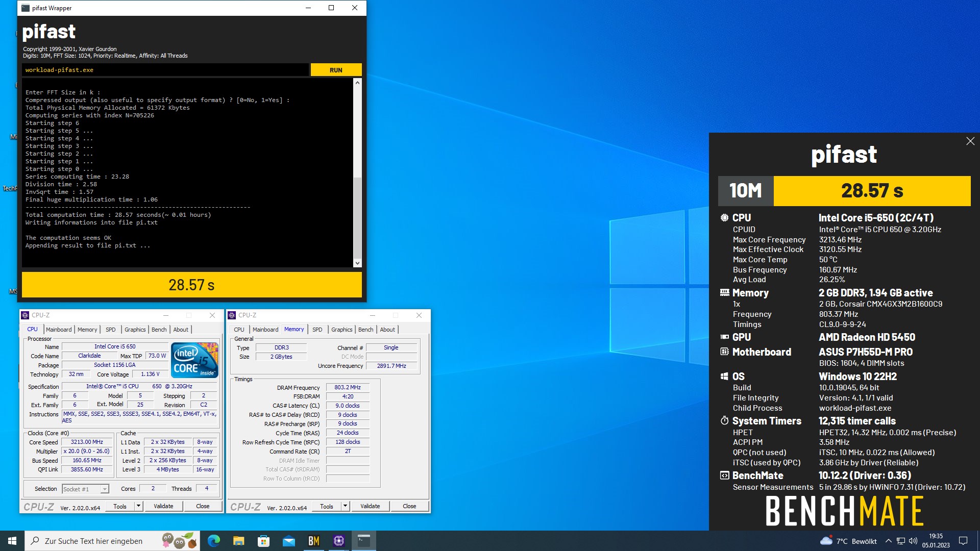This screenshot has height=551, width=980.
Task: Open the Mainboard tab in left CPU-Z window
Action: (x=59, y=330)
